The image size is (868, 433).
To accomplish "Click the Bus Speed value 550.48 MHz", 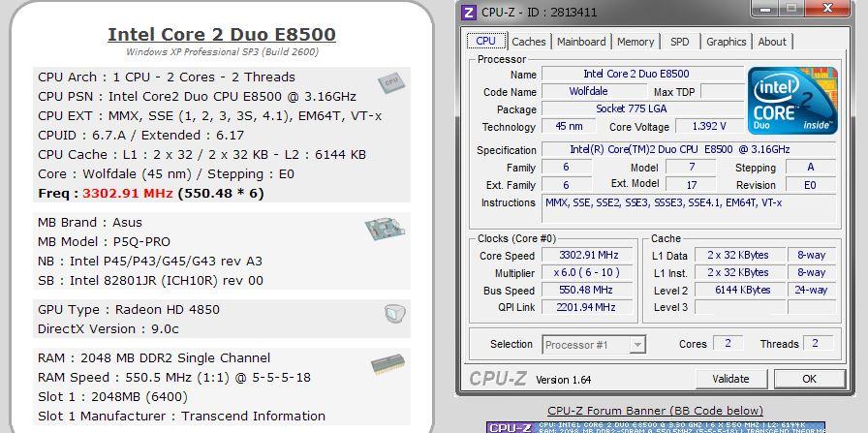I will pyautogui.click(x=588, y=290).
